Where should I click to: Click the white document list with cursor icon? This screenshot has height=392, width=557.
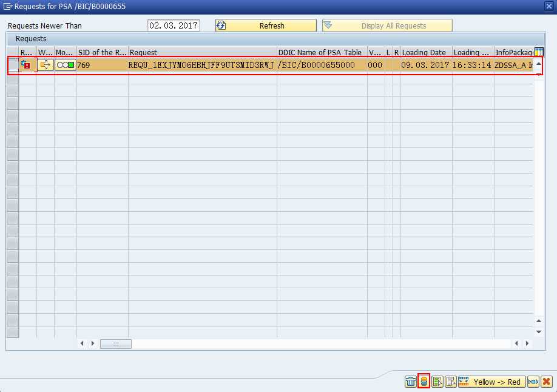[x=450, y=382]
